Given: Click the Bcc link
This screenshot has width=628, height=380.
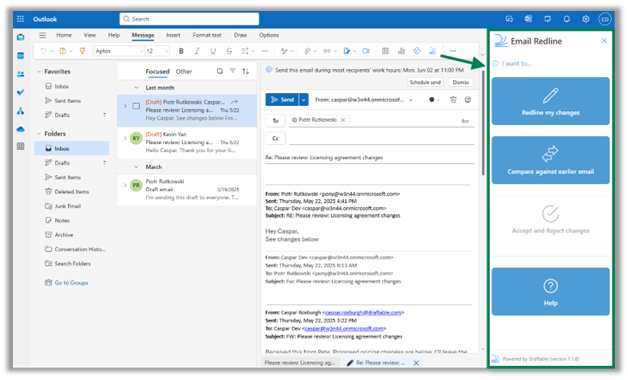Looking at the screenshot, I should tap(465, 121).
